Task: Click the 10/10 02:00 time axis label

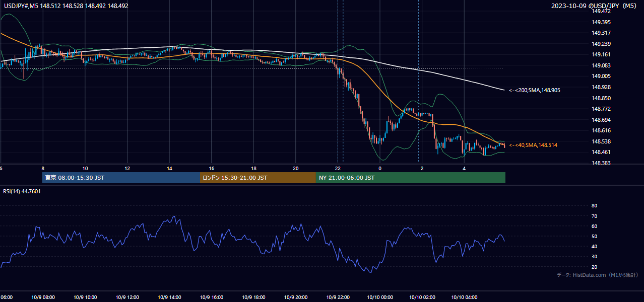Action: tap(422, 297)
